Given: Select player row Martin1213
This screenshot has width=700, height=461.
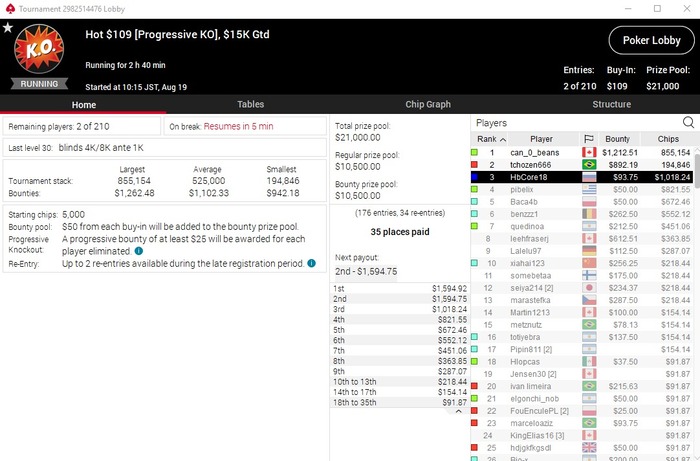Looking at the screenshot, I should [582, 312].
